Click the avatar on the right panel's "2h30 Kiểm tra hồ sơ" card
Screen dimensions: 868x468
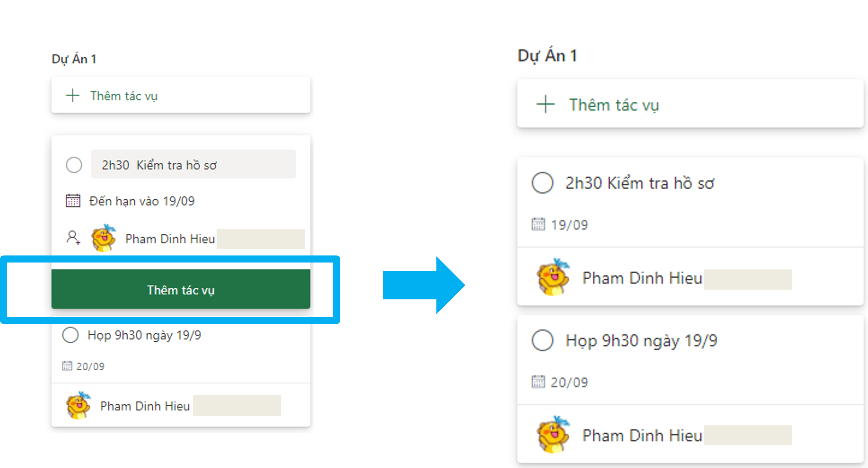(x=553, y=277)
